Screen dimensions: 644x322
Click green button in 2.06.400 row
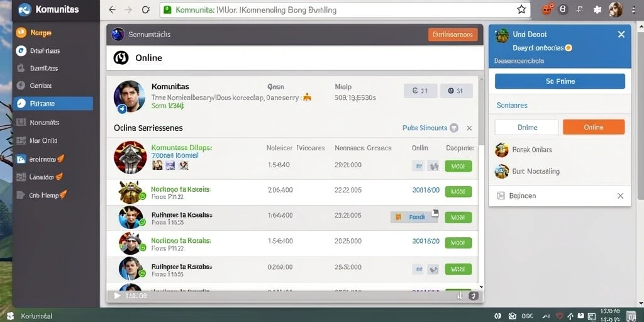tap(458, 191)
